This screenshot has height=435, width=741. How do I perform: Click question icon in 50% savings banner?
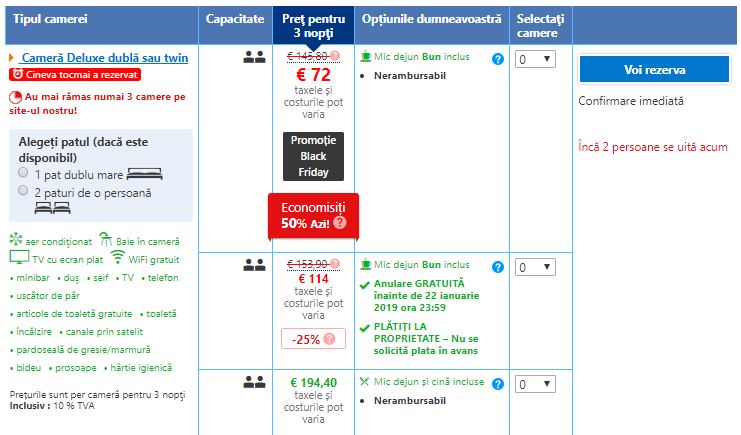340,222
